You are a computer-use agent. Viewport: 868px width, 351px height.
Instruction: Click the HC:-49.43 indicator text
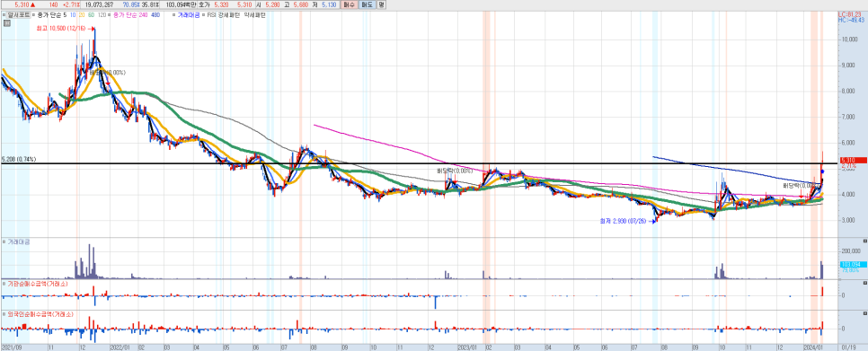(x=852, y=20)
